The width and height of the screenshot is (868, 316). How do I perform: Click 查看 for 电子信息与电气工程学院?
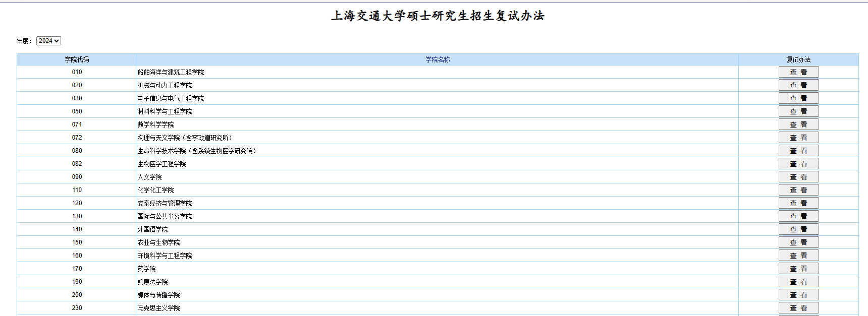coord(798,98)
